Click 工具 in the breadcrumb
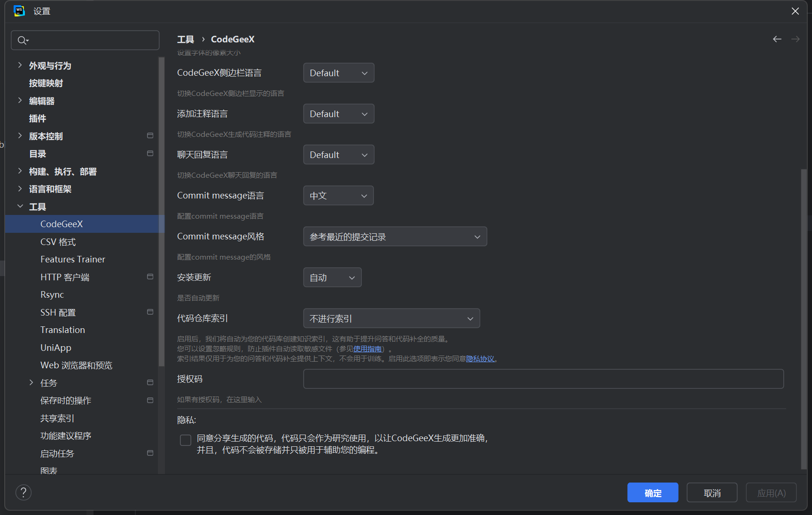The width and height of the screenshot is (812, 515). coord(186,39)
